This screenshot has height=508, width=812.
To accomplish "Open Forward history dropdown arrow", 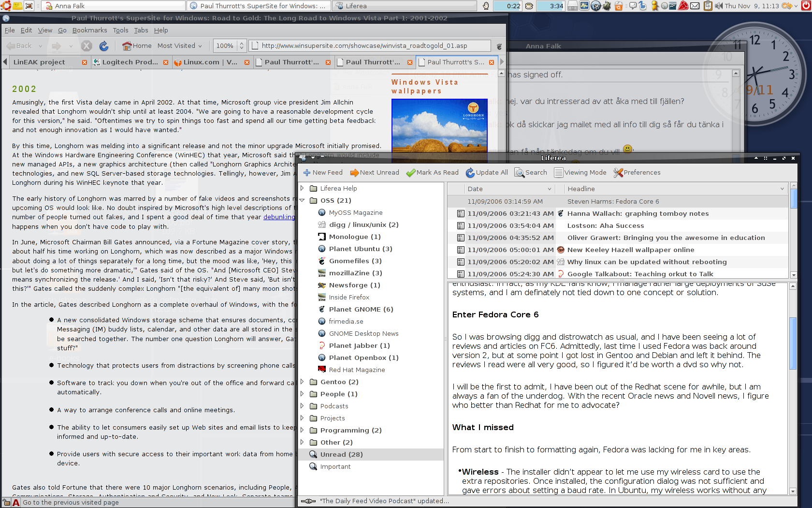I will click(x=71, y=46).
